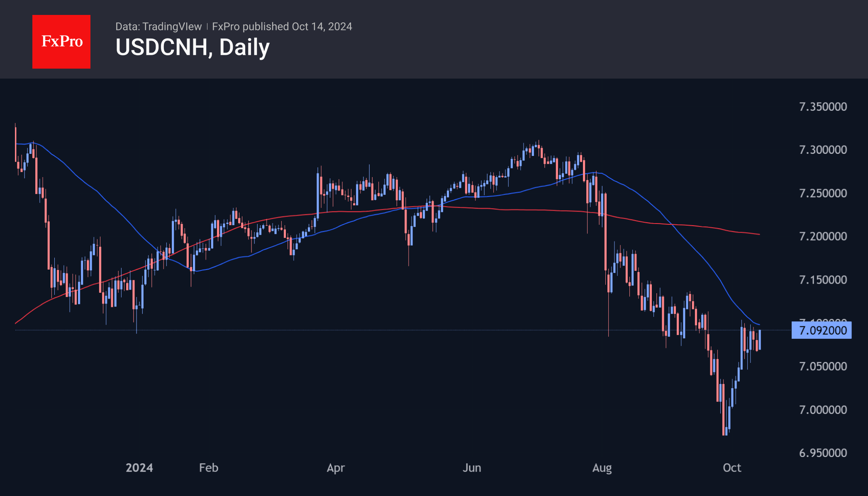Select the 7.150000 price level label

click(x=823, y=280)
